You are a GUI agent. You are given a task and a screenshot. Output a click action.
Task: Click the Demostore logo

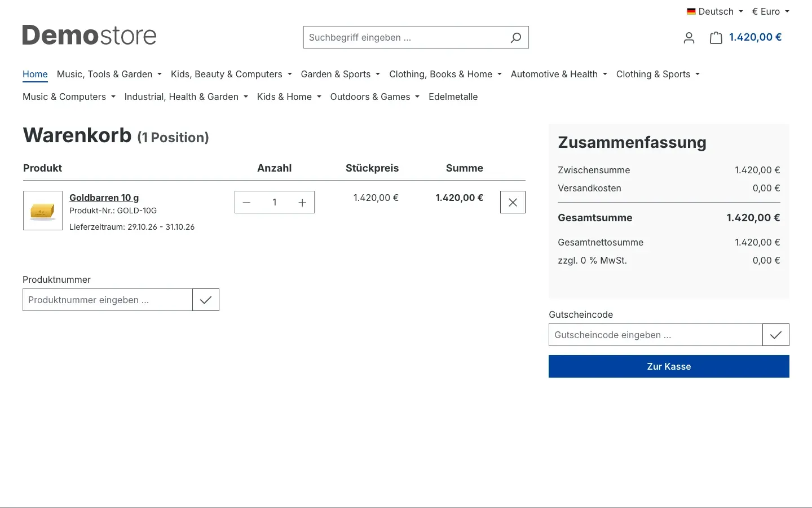coord(89,36)
